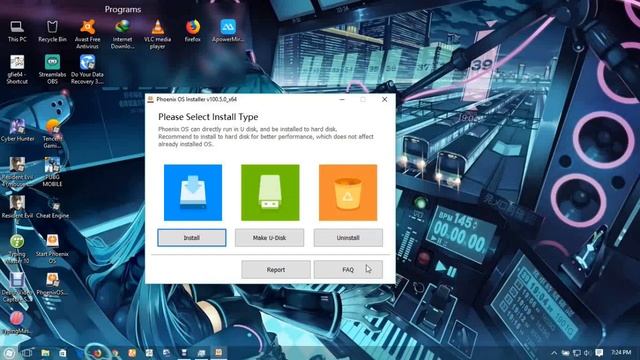Show hidden system tray icons
640x360 pixels.
pyautogui.click(x=554, y=353)
